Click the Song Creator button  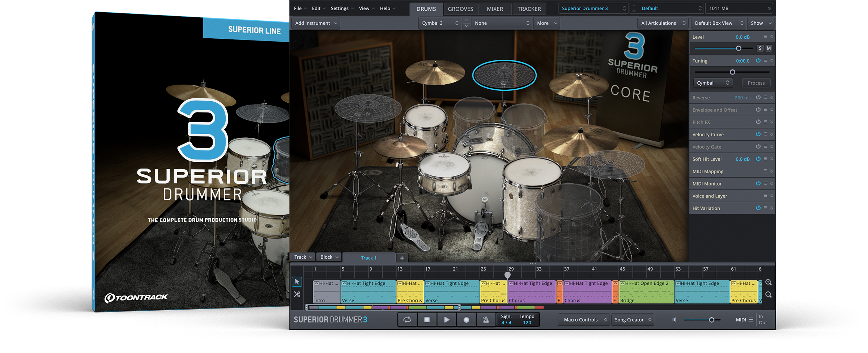coord(633,320)
